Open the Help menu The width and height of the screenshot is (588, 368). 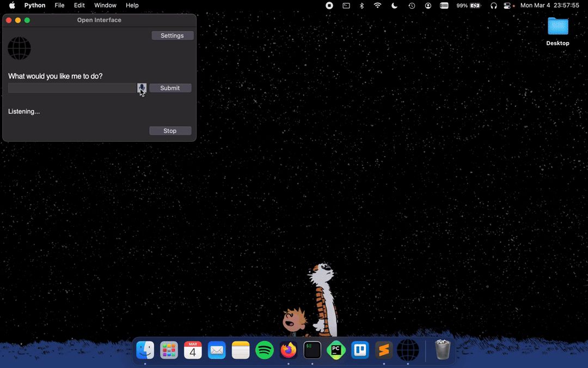(x=132, y=5)
